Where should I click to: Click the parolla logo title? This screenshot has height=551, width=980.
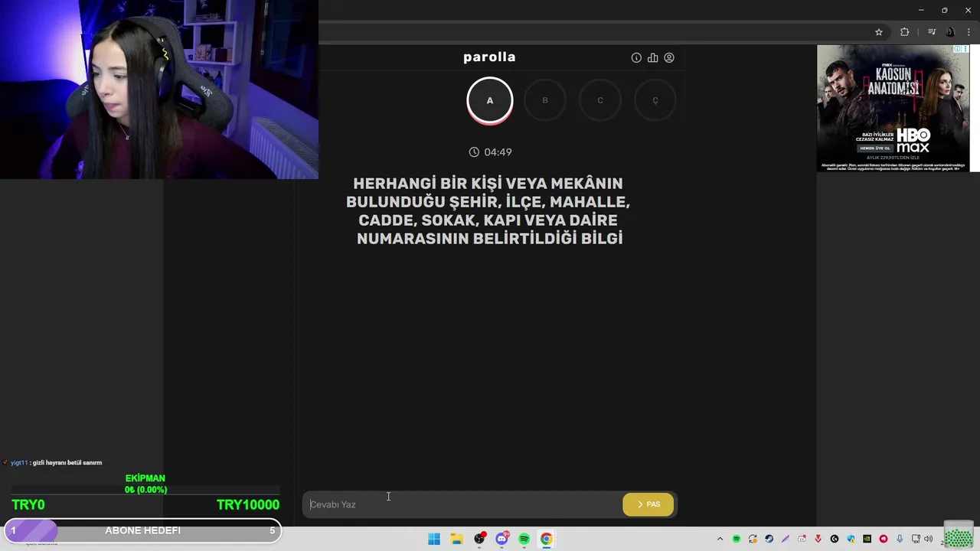(x=489, y=57)
